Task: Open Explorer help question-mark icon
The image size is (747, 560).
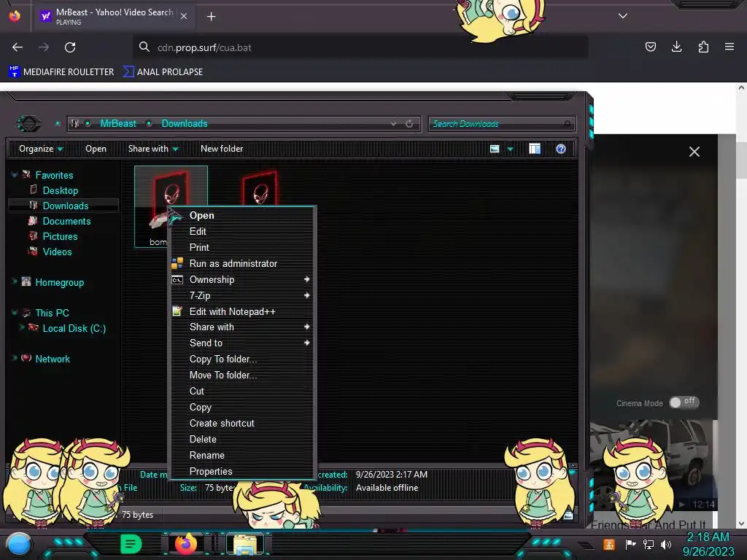Action: 561,149
